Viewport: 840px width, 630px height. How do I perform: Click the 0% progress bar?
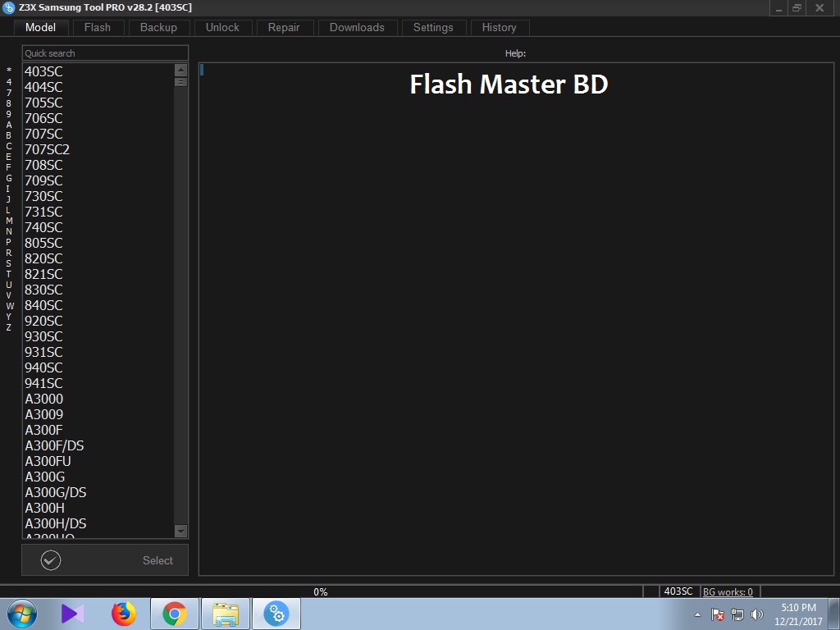[321, 592]
